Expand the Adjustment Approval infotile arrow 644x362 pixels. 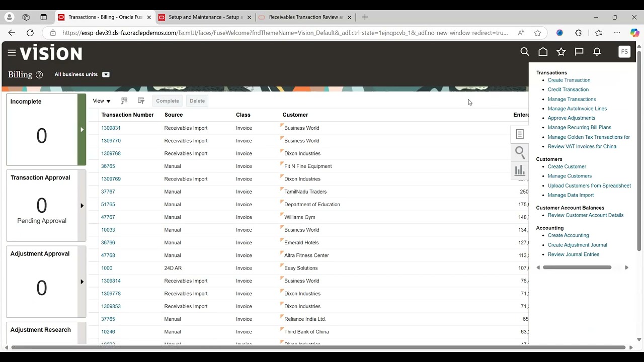[x=82, y=282]
